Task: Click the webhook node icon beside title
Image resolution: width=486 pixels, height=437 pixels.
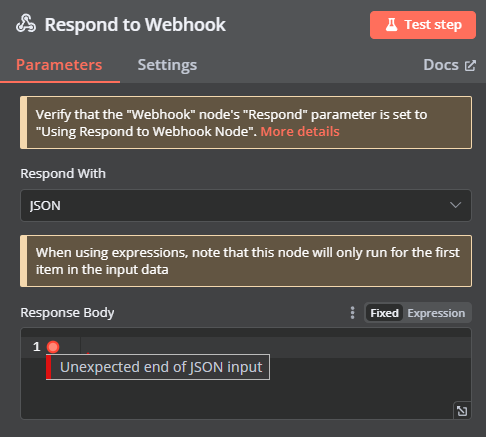Action: (x=26, y=24)
